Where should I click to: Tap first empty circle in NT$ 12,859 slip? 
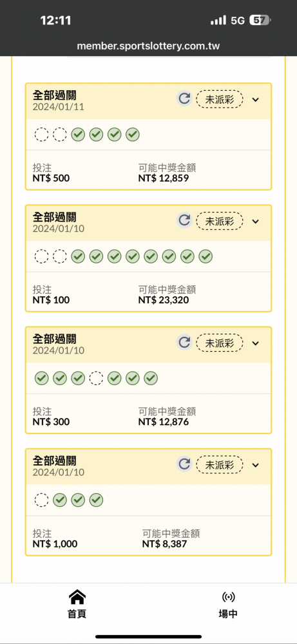41,135
